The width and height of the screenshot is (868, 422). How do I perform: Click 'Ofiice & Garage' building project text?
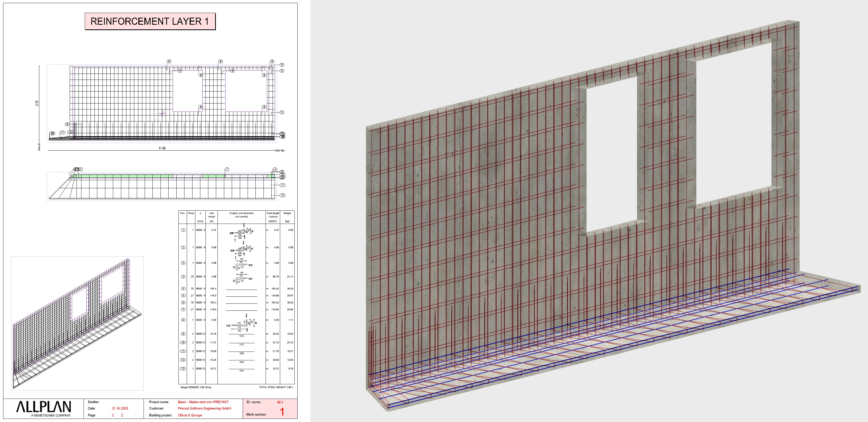pyautogui.click(x=190, y=415)
